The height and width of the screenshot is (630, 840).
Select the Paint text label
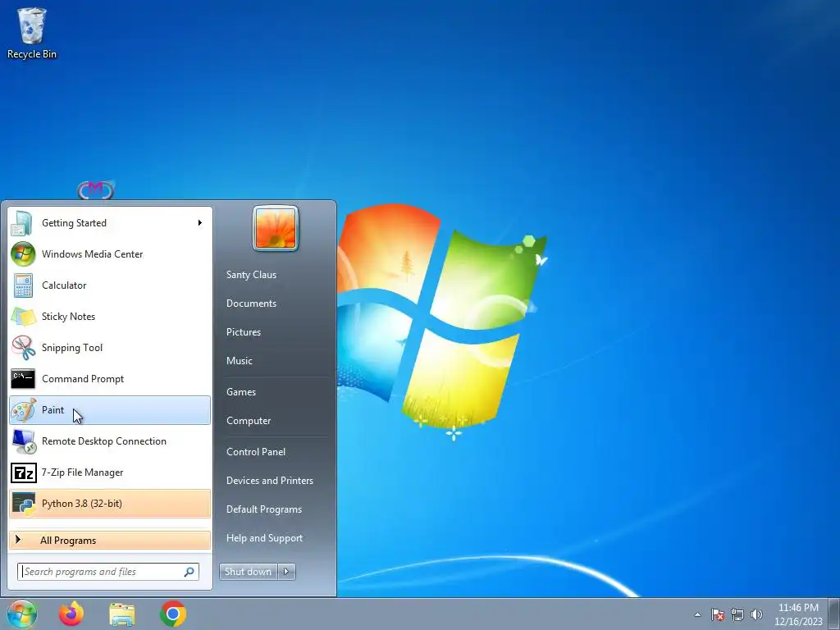pyautogui.click(x=52, y=410)
